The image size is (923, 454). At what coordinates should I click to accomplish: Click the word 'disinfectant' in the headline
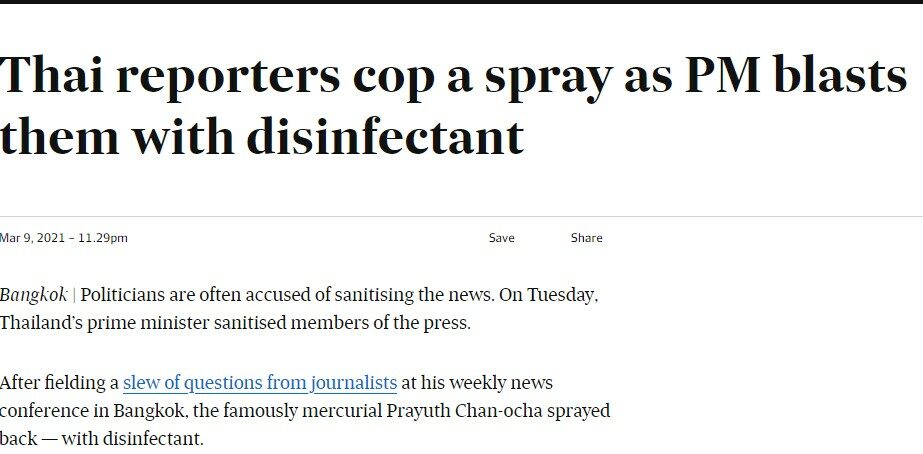point(384,136)
